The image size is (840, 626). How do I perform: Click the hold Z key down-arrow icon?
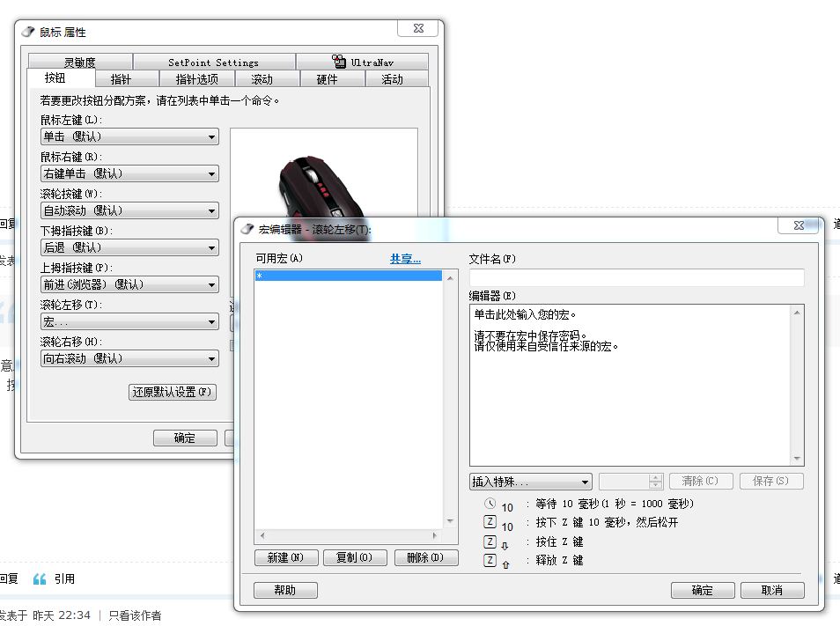click(490, 542)
